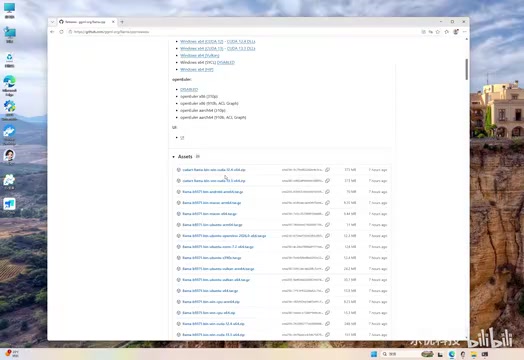Download llama win-cuda-13.1 x64 zip
The image size is (524, 360).
tap(214, 335)
